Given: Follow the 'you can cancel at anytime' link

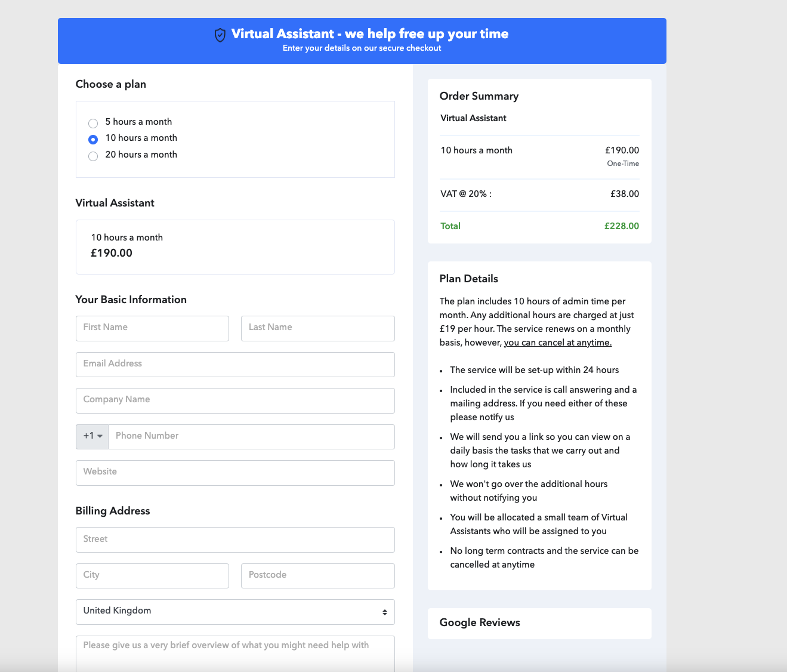Looking at the screenshot, I should coord(558,343).
